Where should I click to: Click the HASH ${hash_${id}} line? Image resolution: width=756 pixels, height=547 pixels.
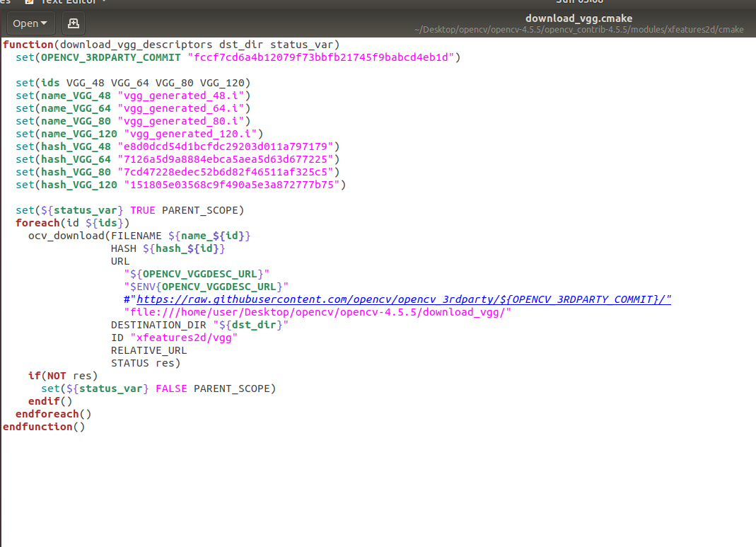pos(168,248)
